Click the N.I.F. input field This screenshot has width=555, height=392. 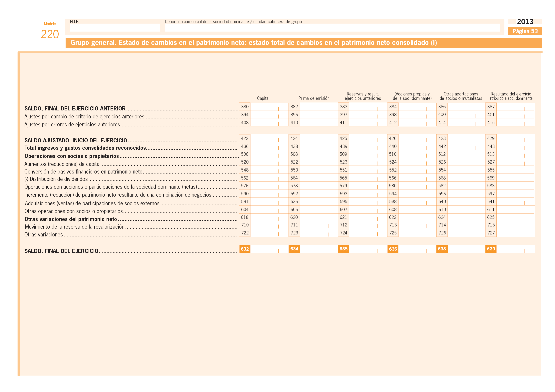115,28
